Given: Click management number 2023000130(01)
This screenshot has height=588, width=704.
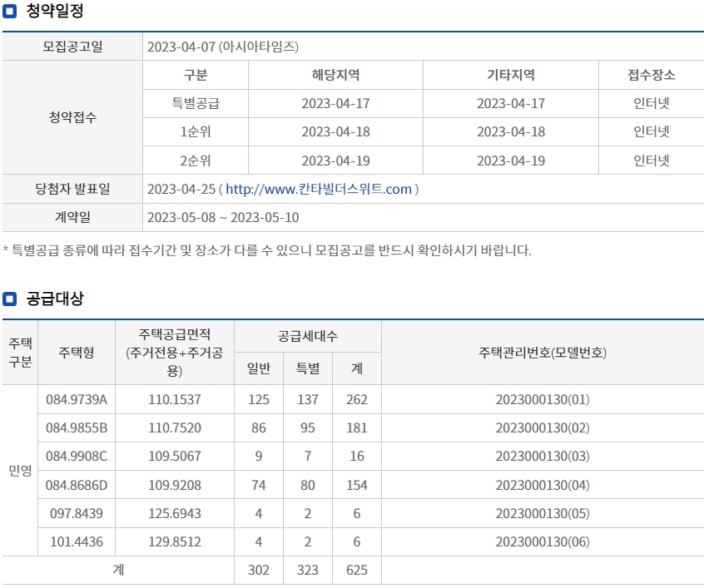Looking at the screenshot, I should [x=543, y=399].
